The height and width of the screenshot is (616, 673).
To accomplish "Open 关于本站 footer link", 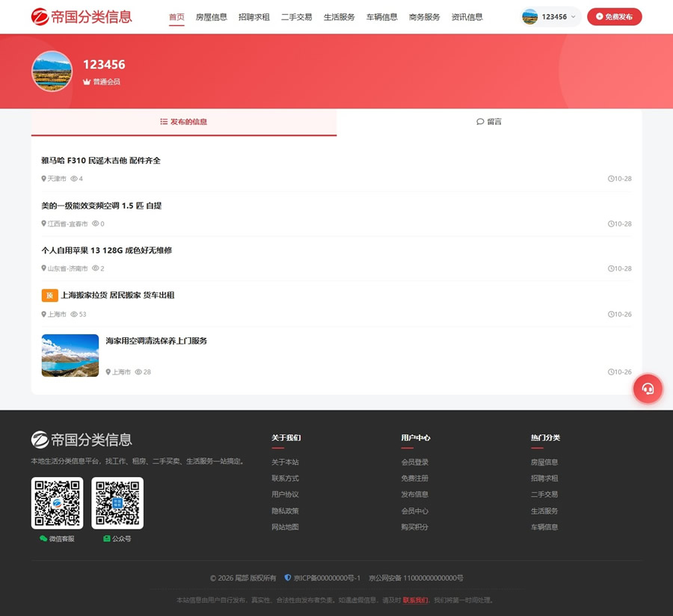I will (x=285, y=462).
